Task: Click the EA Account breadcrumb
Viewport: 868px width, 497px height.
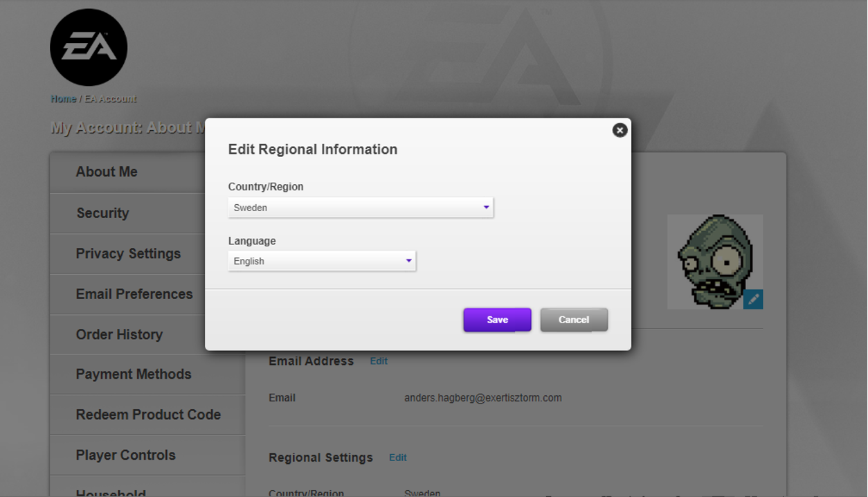Action: 111,99
